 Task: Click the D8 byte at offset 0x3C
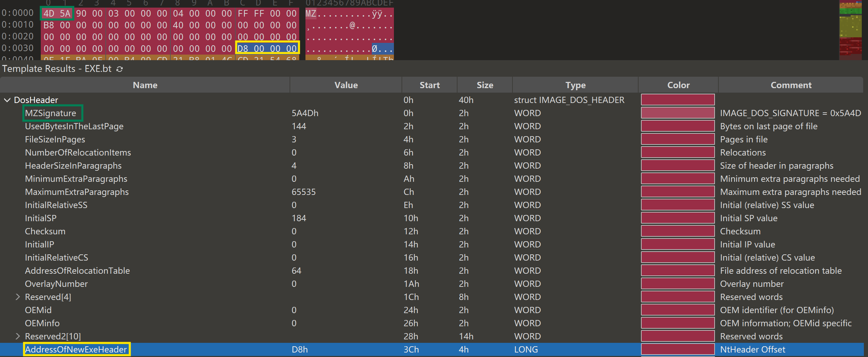(243, 49)
